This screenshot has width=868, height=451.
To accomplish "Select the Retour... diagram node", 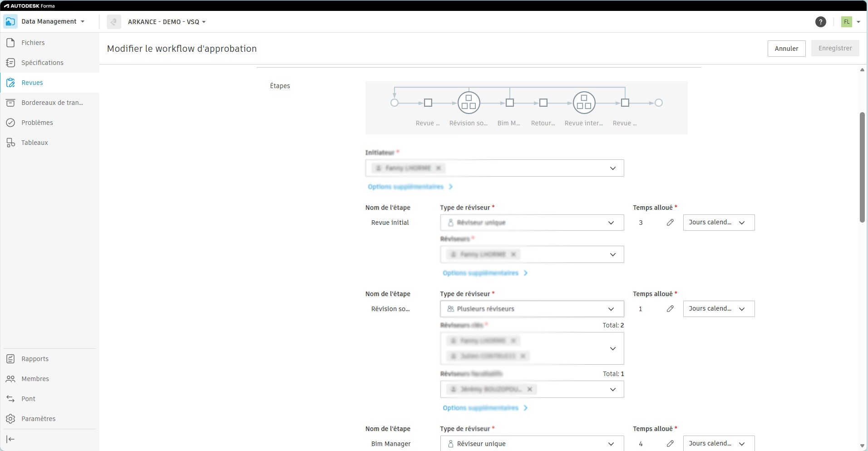I will click(x=543, y=103).
